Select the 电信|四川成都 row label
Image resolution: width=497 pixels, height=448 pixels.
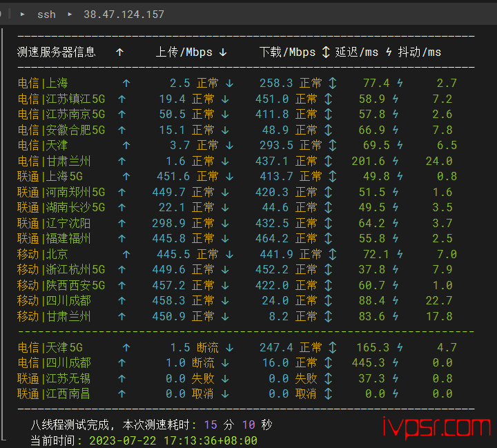tap(55, 362)
